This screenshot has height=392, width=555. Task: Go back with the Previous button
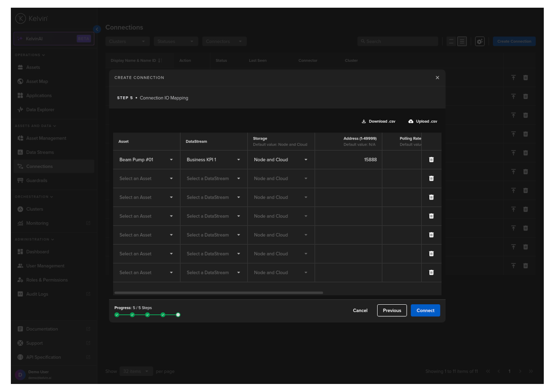point(392,310)
